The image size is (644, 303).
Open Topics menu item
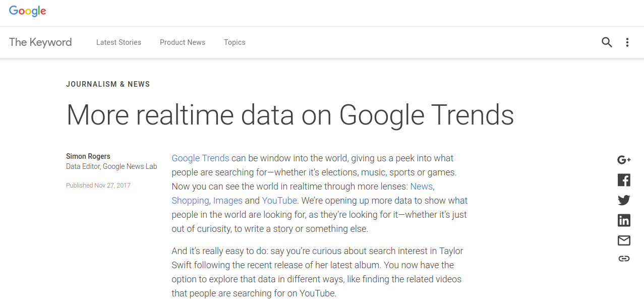235,42
